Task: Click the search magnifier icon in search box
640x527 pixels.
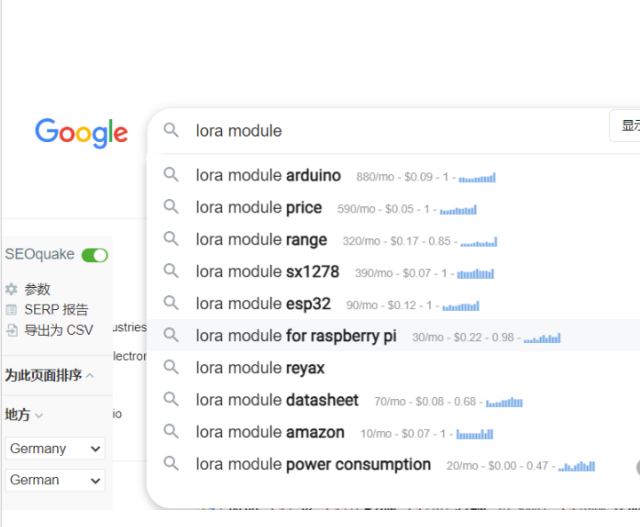Action: pos(172,130)
